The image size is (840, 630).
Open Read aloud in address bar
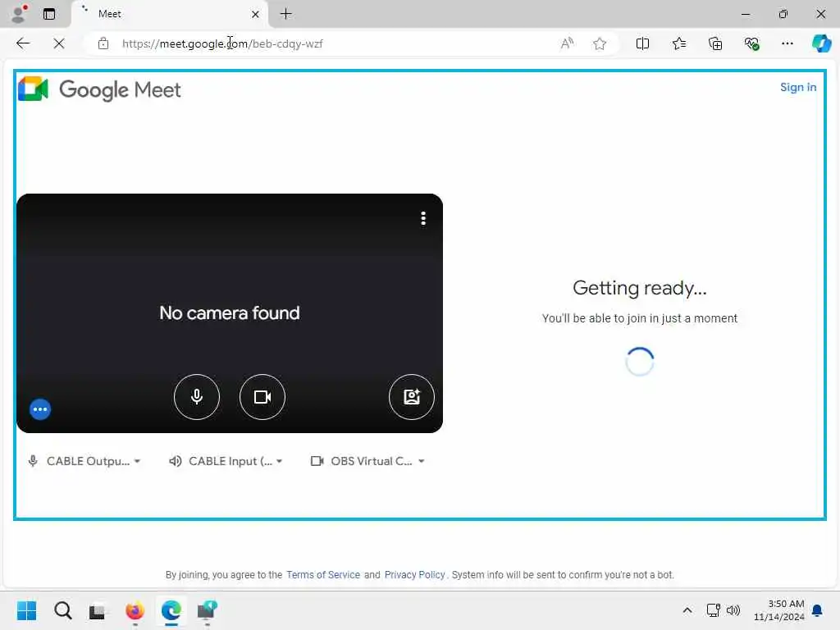[x=567, y=43]
